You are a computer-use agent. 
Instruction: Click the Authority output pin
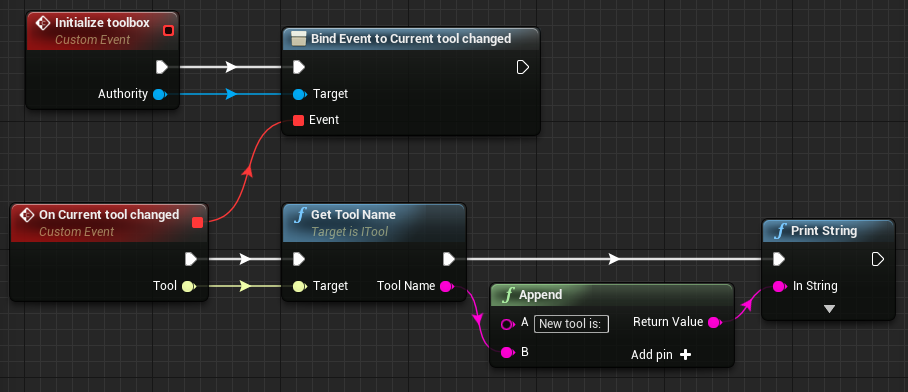coord(159,94)
